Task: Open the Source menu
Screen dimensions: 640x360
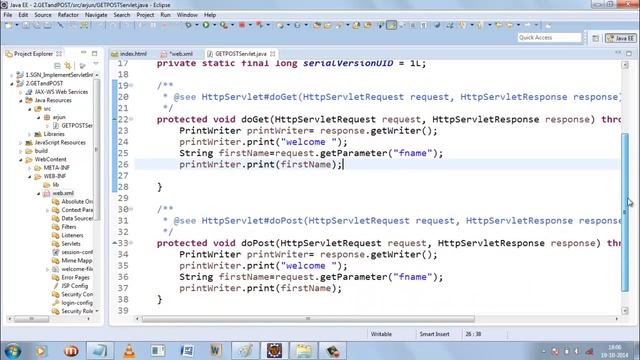Action: pos(43,15)
